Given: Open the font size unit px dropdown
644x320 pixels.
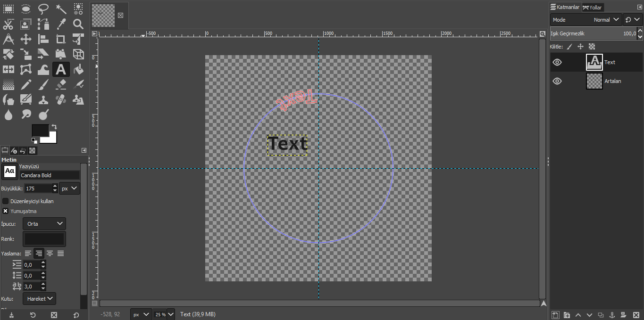Looking at the screenshot, I should pos(70,189).
